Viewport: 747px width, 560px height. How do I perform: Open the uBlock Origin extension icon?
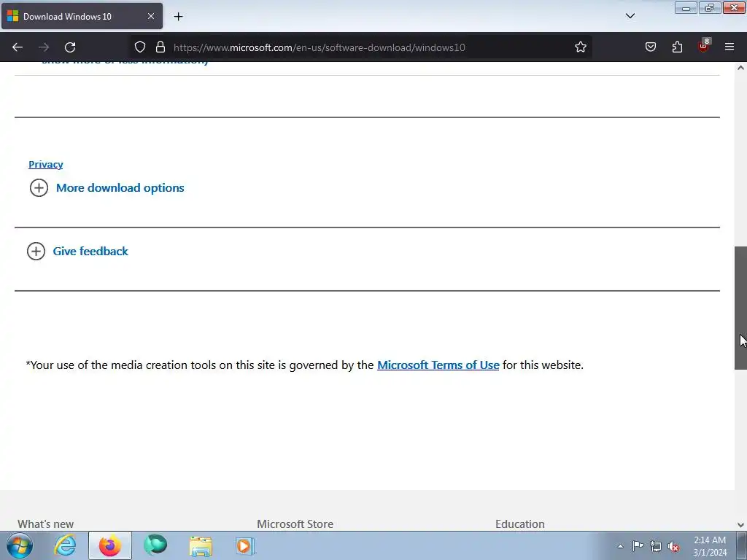point(704,46)
